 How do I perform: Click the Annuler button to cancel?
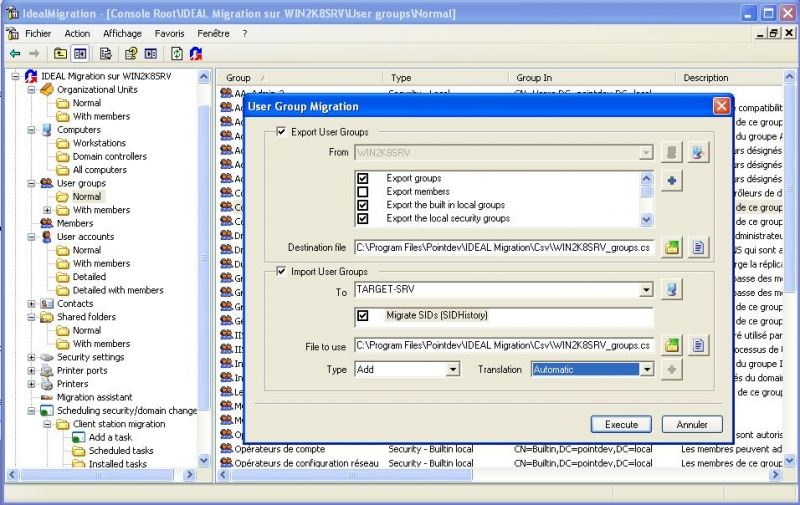click(692, 424)
